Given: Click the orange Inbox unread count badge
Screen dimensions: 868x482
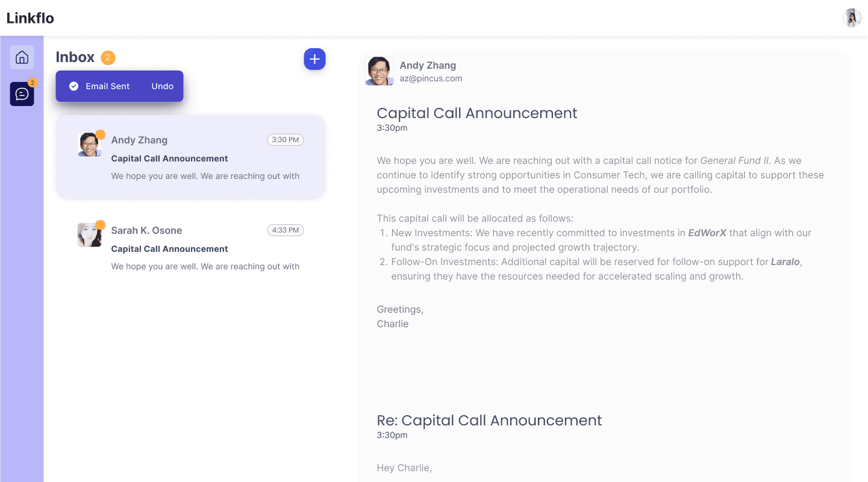Looking at the screenshot, I should [108, 58].
